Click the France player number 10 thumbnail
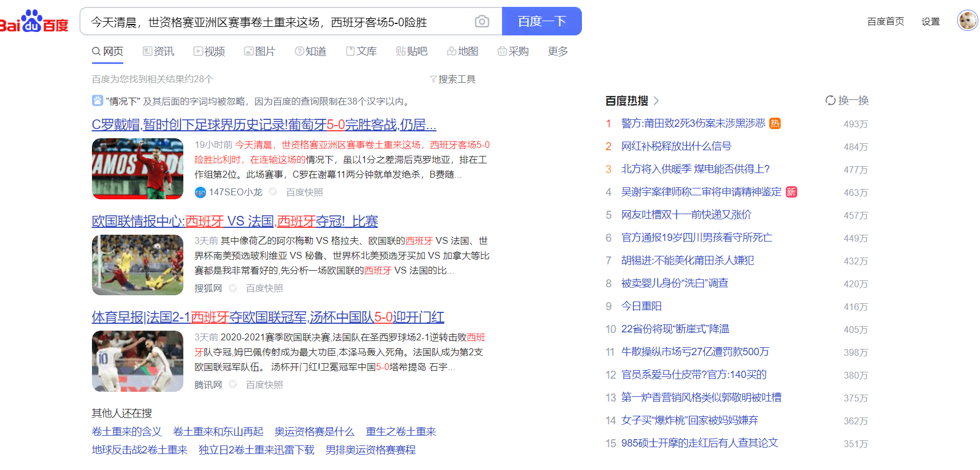980x470 pixels. pyautogui.click(x=138, y=361)
